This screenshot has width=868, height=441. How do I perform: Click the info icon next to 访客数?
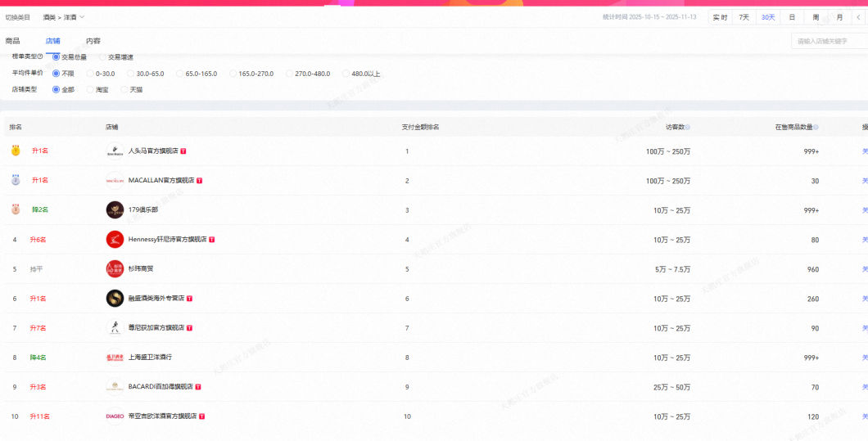[x=688, y=128]
